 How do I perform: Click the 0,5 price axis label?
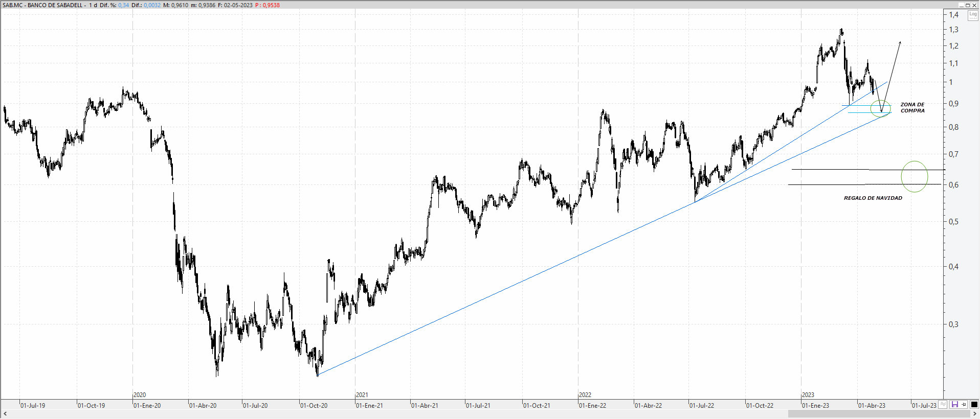pyautogui.click(x=954, y=222)
